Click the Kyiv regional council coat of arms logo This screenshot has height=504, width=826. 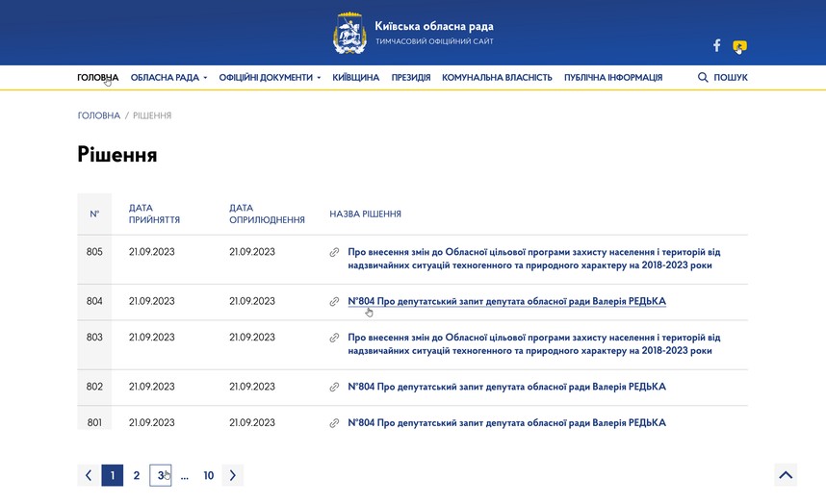tap(349, 33)
